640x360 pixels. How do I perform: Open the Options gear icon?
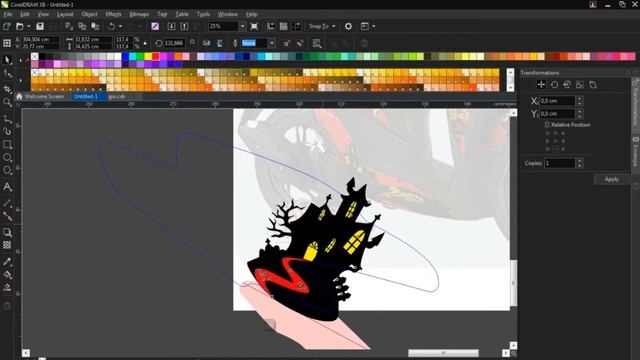348,26
